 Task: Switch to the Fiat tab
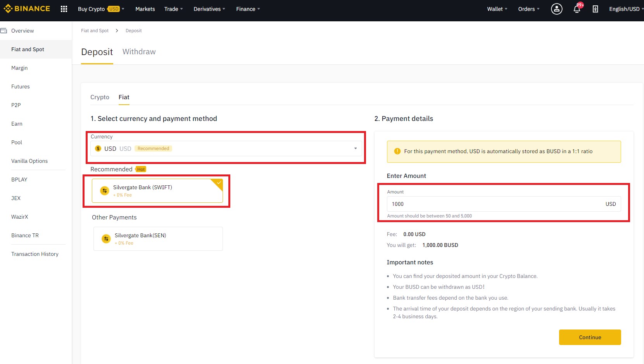pyautogui.click(x=124, y=97)
